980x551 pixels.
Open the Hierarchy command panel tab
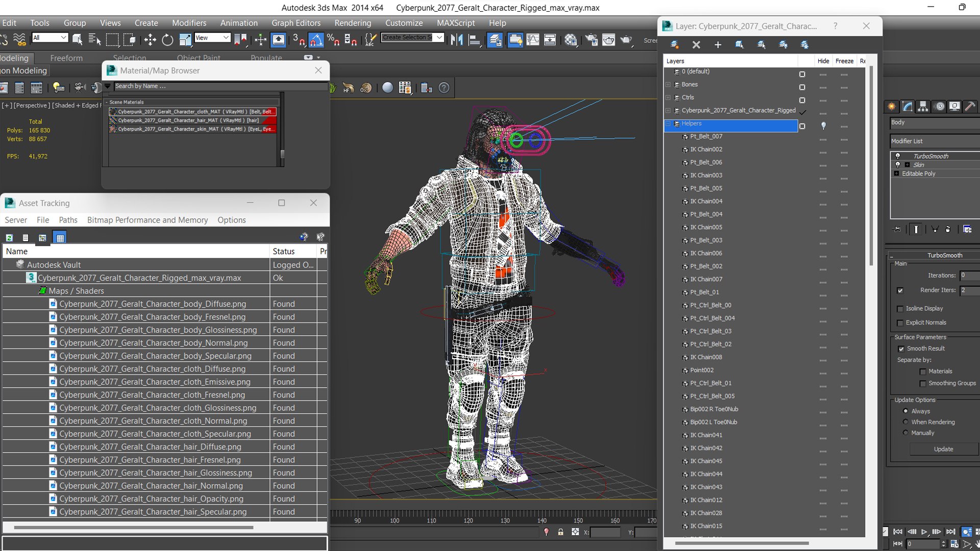click(923, 106)
